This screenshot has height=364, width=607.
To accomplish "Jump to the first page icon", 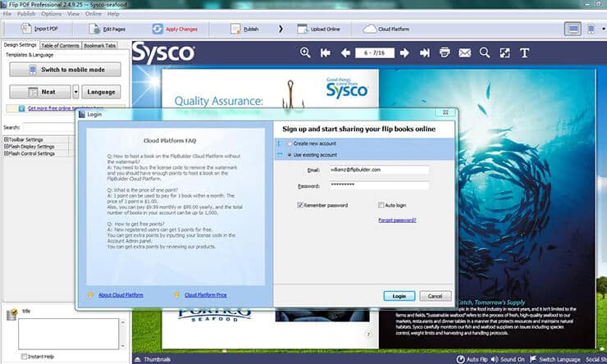I will [326, 52].
